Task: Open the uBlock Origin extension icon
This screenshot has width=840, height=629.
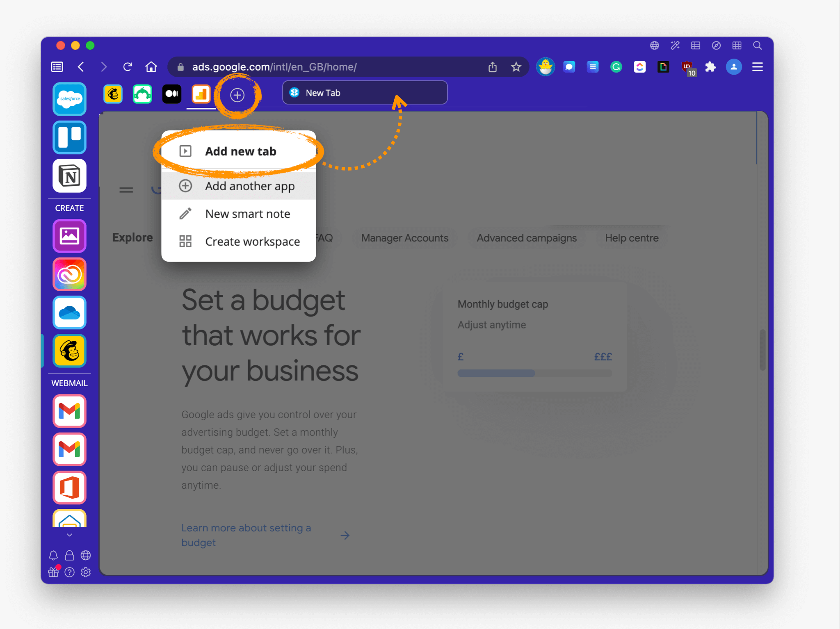Action: (688, 68)
